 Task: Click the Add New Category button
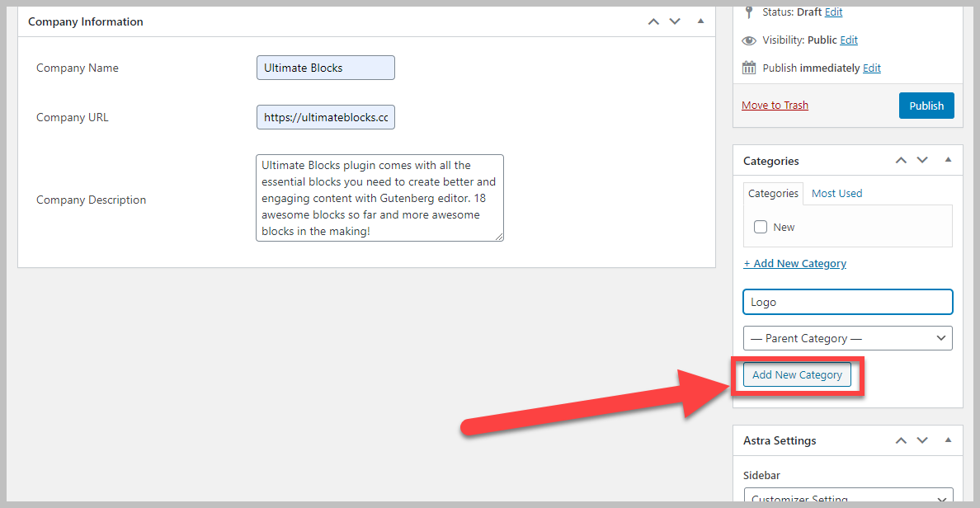pyautogui.click(x=797, y=375)
